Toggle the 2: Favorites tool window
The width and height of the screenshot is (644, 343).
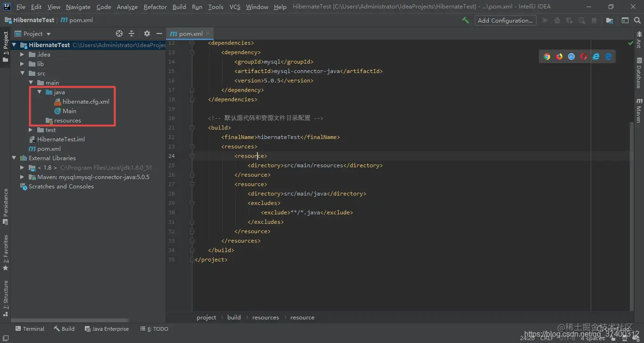5,252
